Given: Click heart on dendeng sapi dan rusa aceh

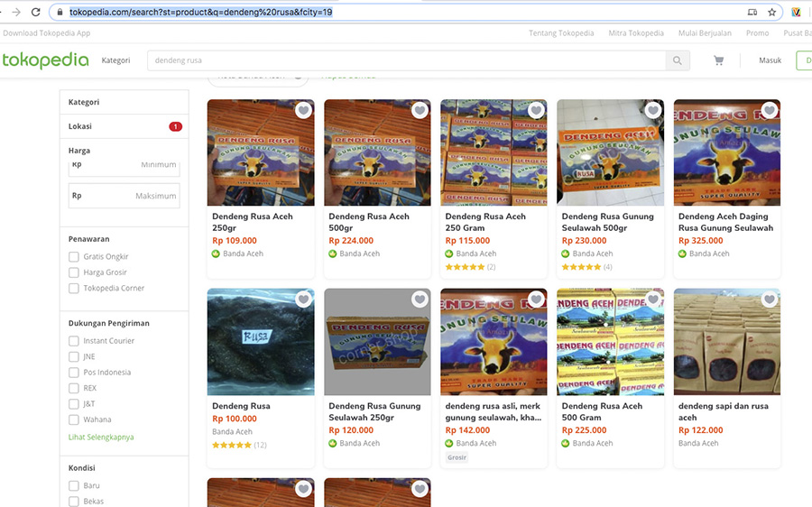Looking at the screenshot, I should coord(769,300).
